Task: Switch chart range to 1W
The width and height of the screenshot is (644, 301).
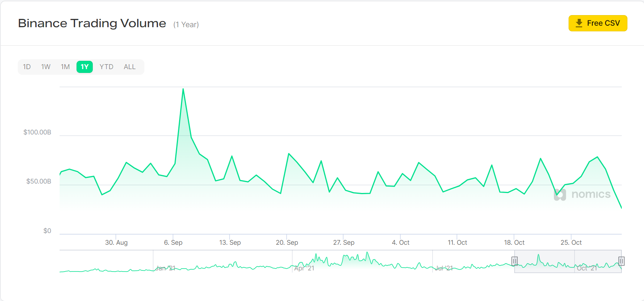Action: coord(46,67)
